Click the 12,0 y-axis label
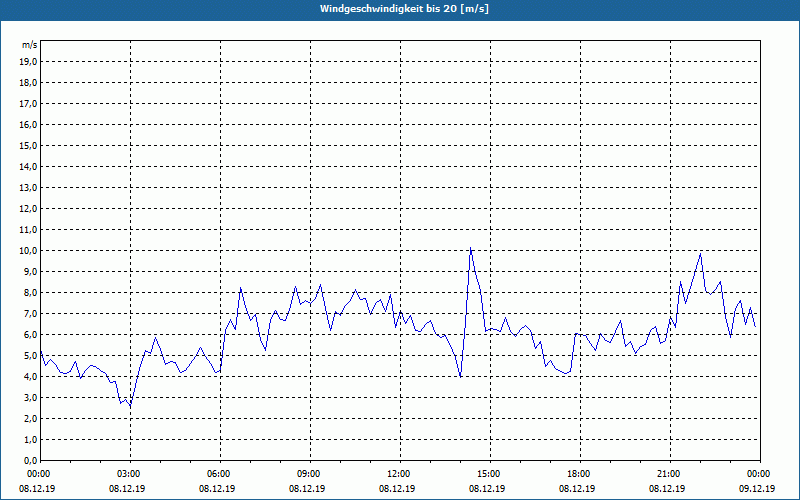Viewport: 800px width, 500px height. coord(29,209)
